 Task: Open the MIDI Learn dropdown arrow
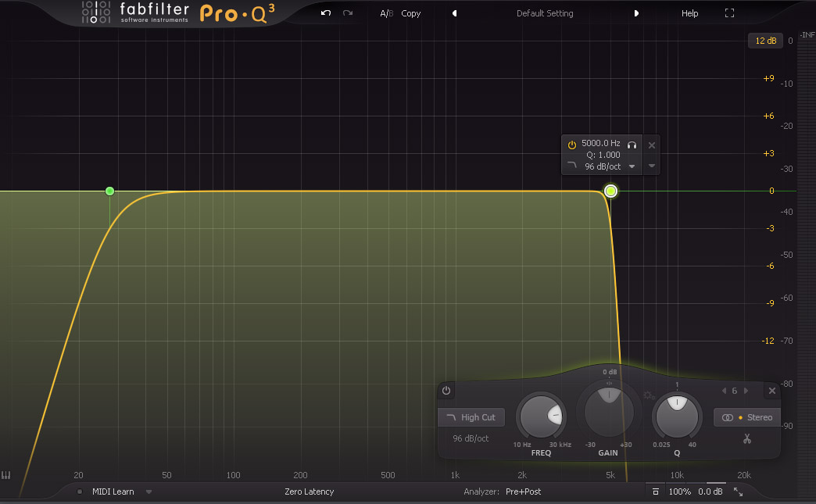point(149,491)
